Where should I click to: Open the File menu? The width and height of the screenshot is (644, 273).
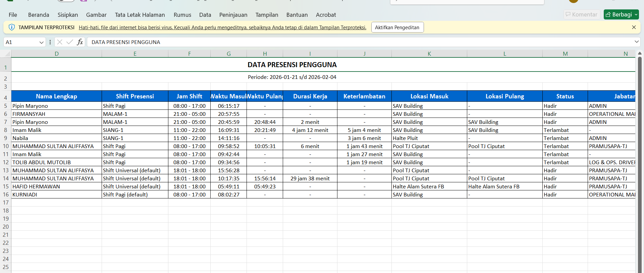(13, 15)
